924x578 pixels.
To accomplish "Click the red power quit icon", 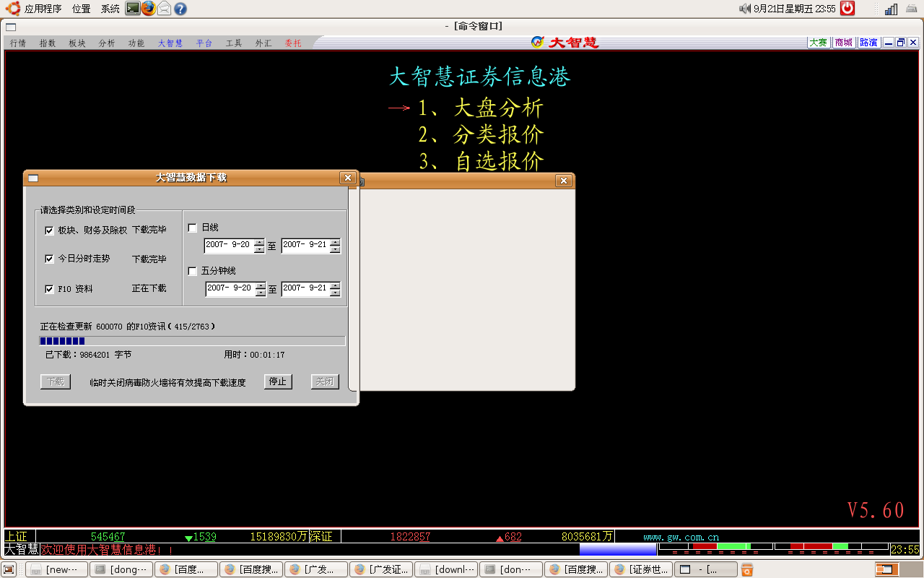I will [x=847, y=9].
